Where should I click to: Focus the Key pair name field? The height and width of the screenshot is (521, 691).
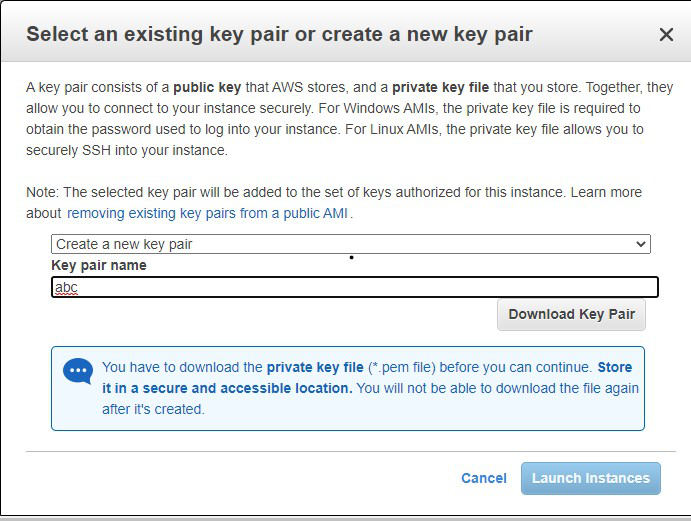355,287
